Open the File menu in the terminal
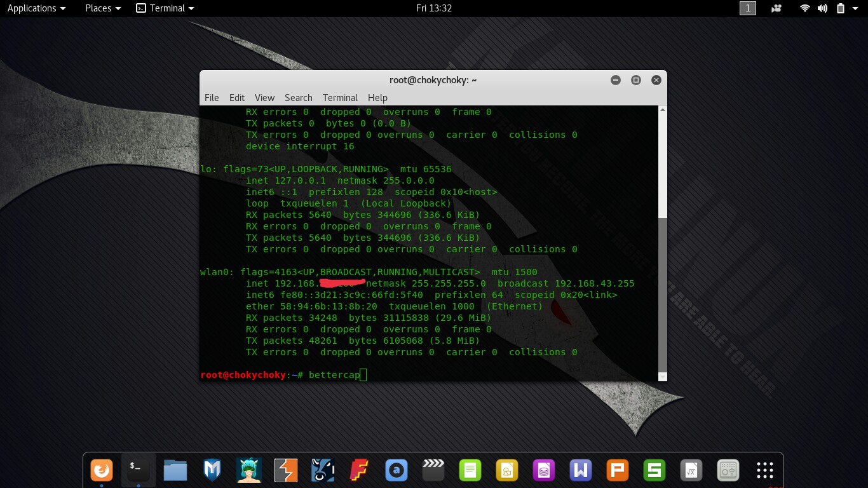Viewport: 868px width, 488px height. [212, 97]
